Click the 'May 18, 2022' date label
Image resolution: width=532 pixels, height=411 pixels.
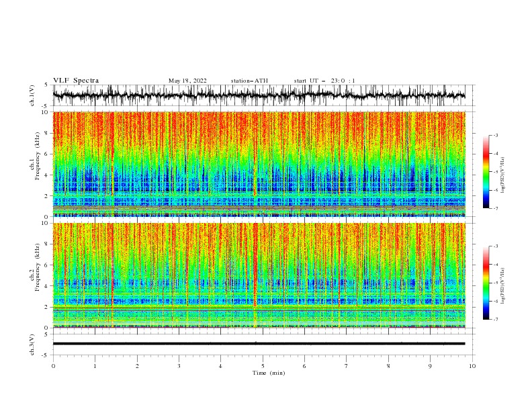(187, 81)
